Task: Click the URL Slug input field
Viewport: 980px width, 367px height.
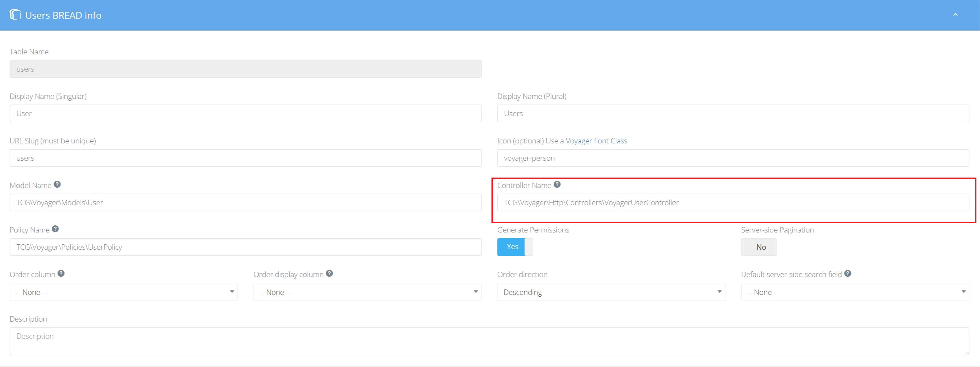Action: click(245, 158)
